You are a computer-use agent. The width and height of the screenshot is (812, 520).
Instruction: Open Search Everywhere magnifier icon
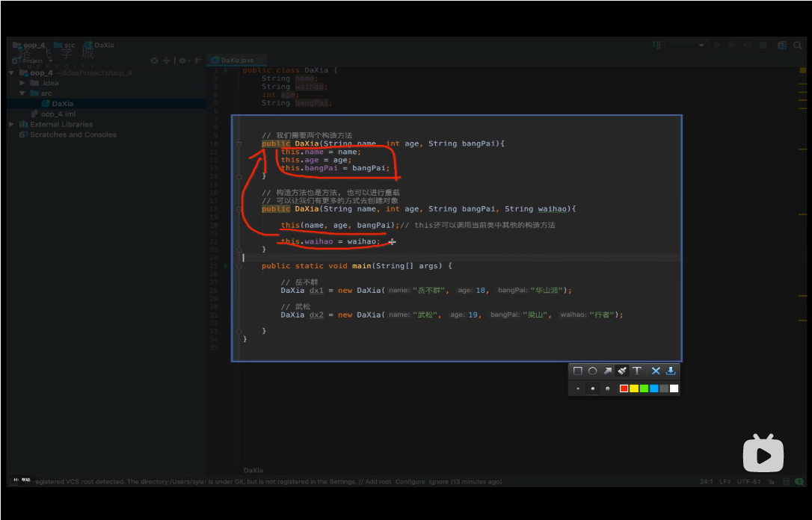pos(798,46)
